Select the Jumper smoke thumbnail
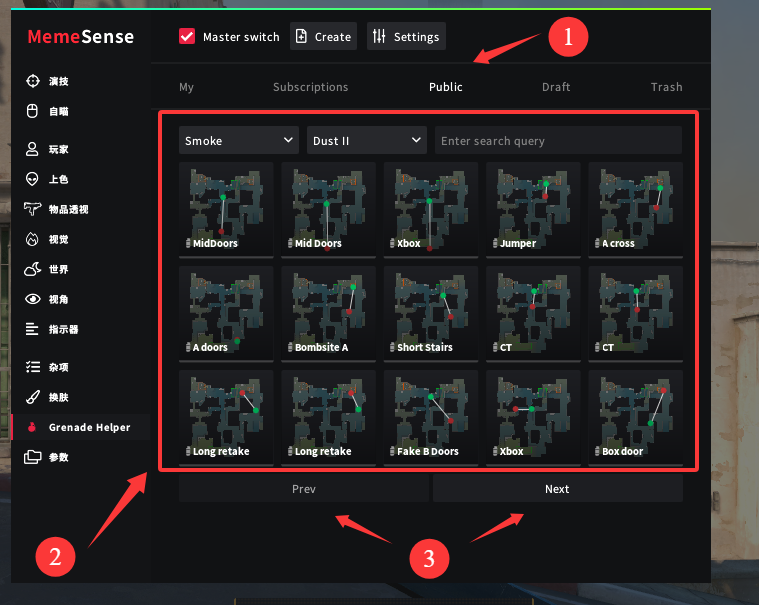This screenshot has width=759, height=605. (x=533, y=209)
